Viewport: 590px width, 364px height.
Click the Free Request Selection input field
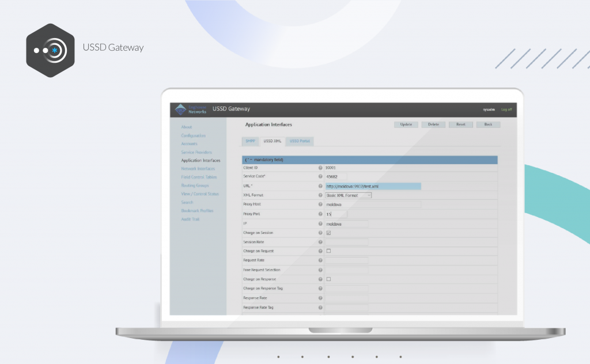(x=346, y=270)
